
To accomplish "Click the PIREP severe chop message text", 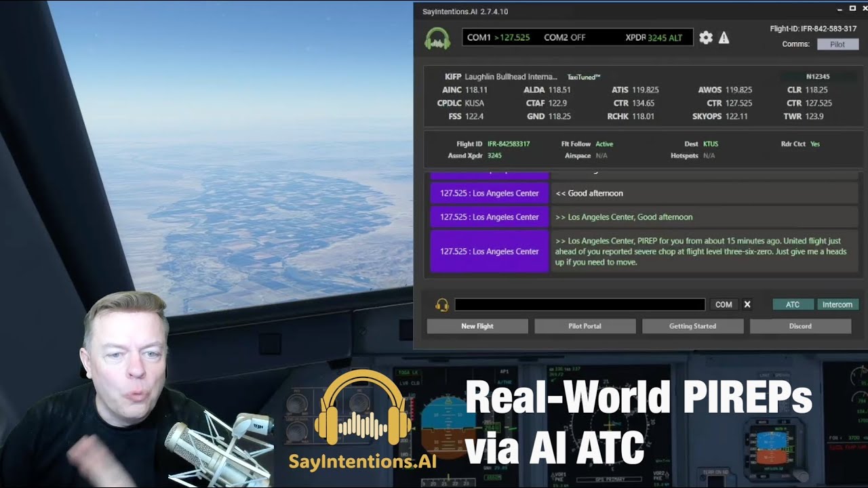I will click(701, 251).
